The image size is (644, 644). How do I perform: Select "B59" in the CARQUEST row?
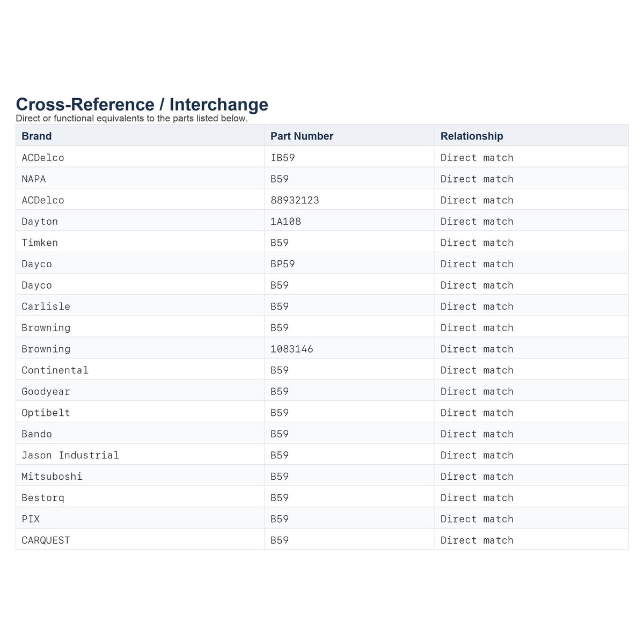click(x=280, y=540)
